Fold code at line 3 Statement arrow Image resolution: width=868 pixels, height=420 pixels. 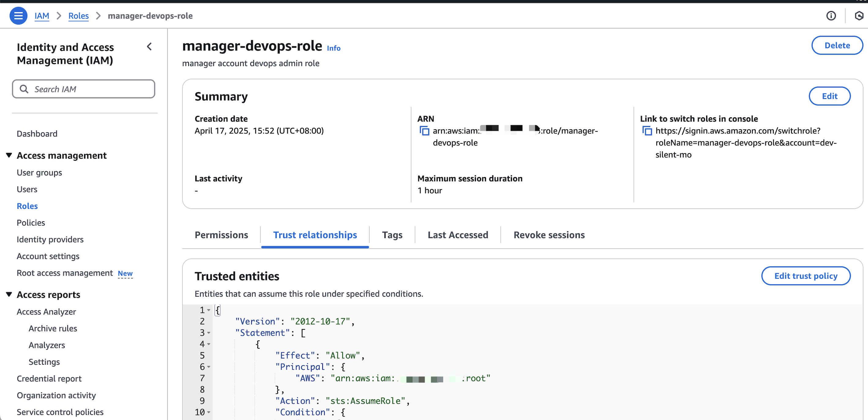[209, 333]
